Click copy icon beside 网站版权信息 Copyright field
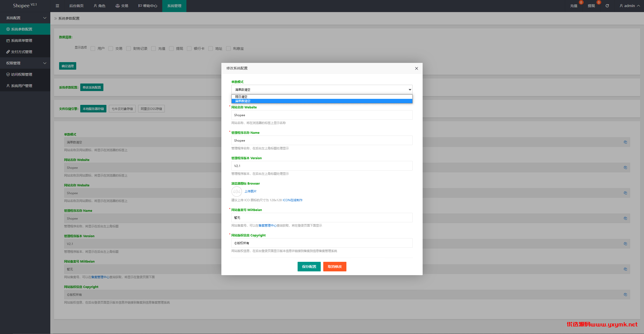Screen dimensions: 644x334 [x=625, y=295]
